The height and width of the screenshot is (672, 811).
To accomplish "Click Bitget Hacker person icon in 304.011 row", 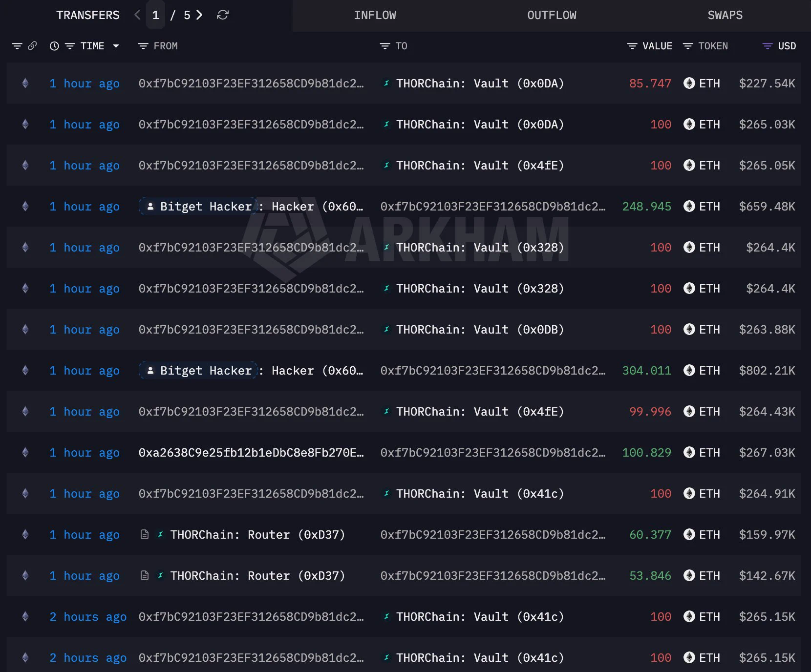I will pos(150,371).
